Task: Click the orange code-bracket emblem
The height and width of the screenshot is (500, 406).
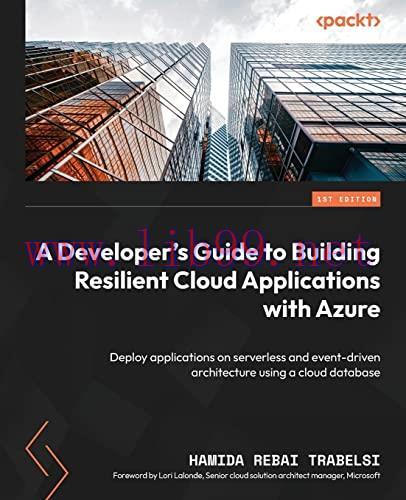Action: 47,460
